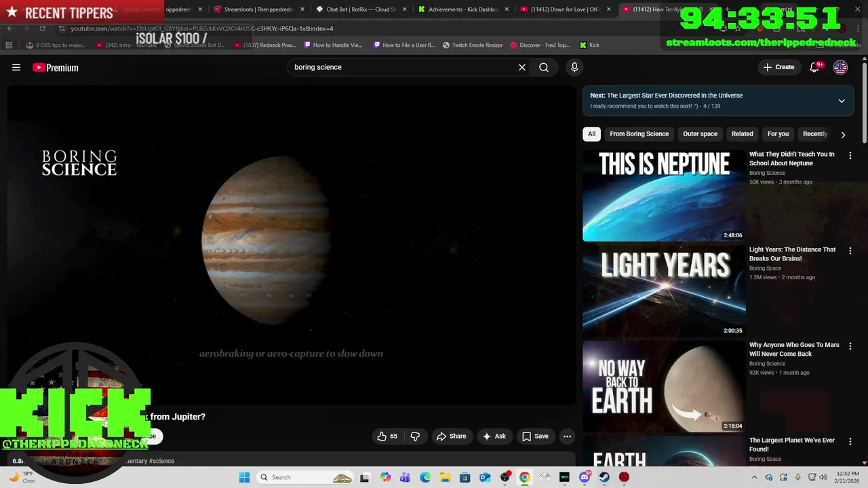
Task: Open Outlook from the taskbar
Action: [485, 477]
